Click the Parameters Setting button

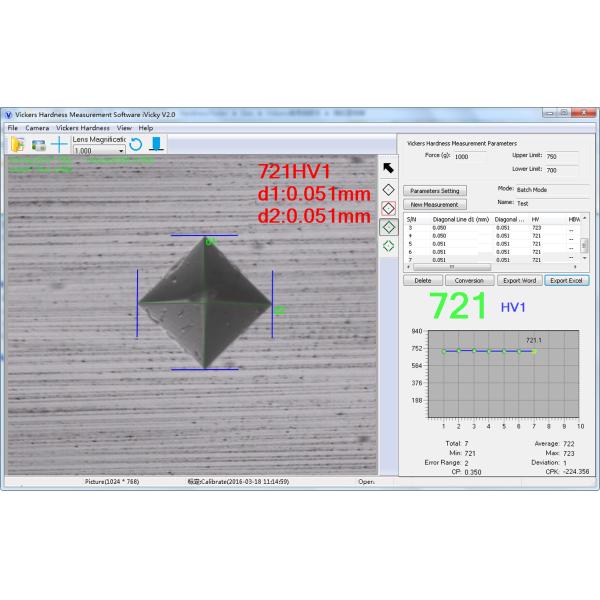click(x=435, y=190)
